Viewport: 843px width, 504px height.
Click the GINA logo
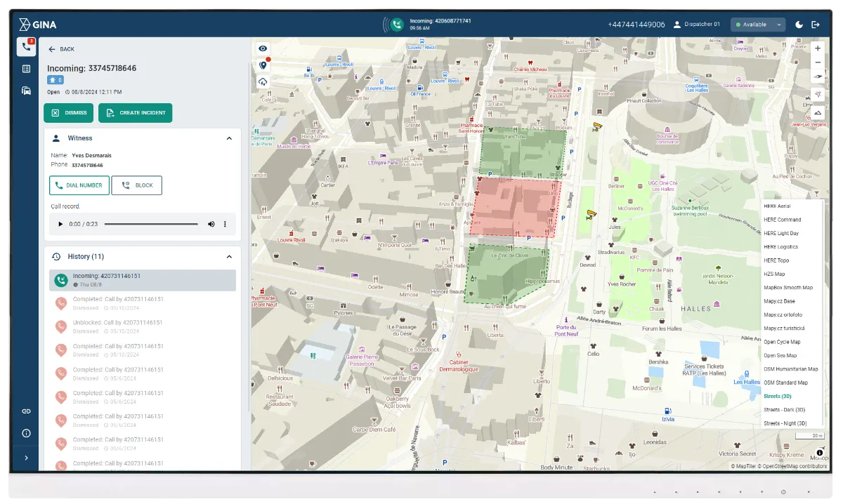[38, 25]
